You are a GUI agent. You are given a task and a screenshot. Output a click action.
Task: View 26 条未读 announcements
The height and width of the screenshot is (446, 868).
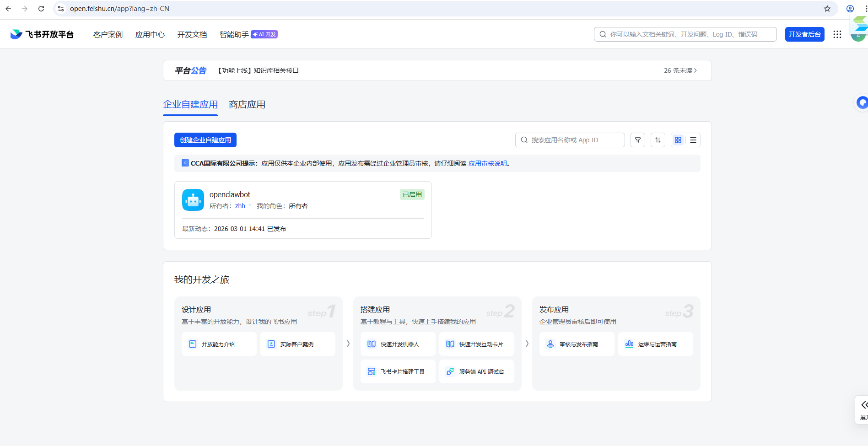[680, 70]
